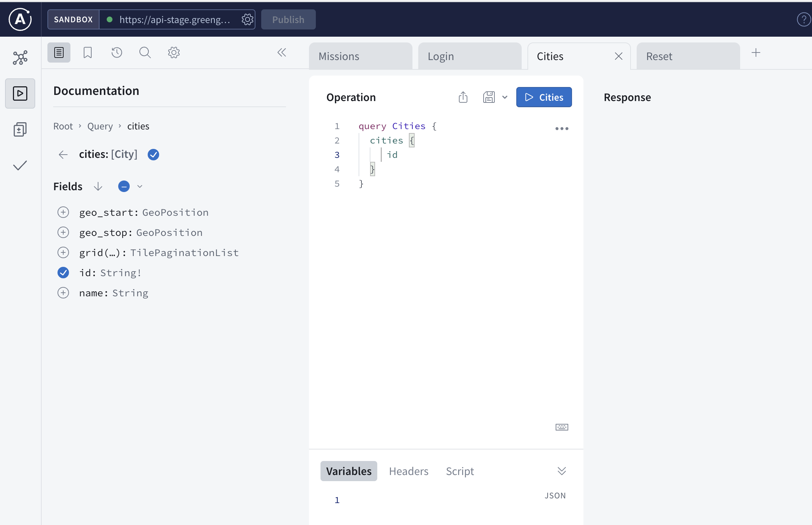Add the grid(…) field
Screen dimensions: 812x525
(x=63, y=252)
